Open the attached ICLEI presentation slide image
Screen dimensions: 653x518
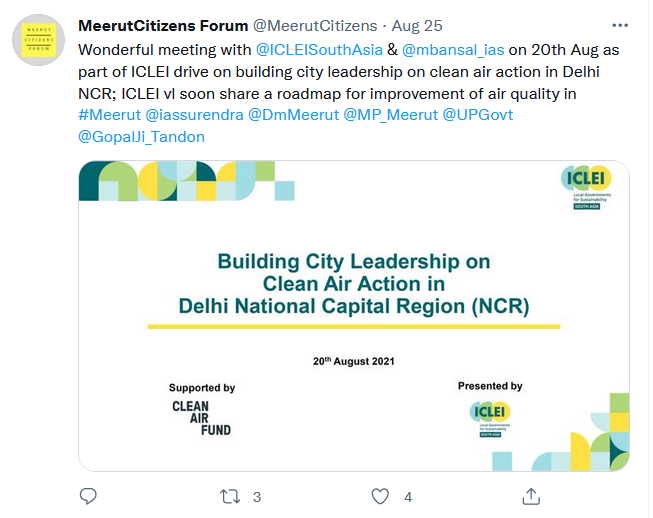point(354,316)
